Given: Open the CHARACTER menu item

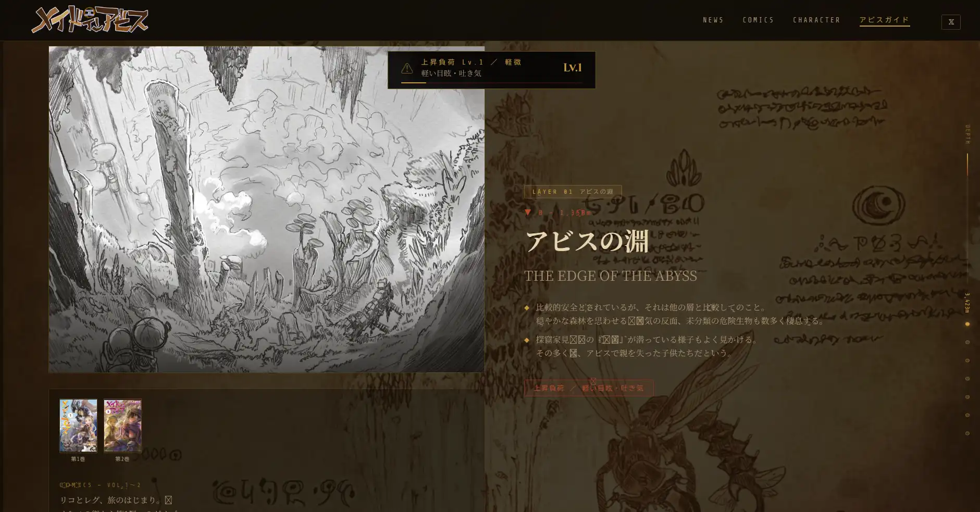Looking at the screenshot, I should coord(816,20).
